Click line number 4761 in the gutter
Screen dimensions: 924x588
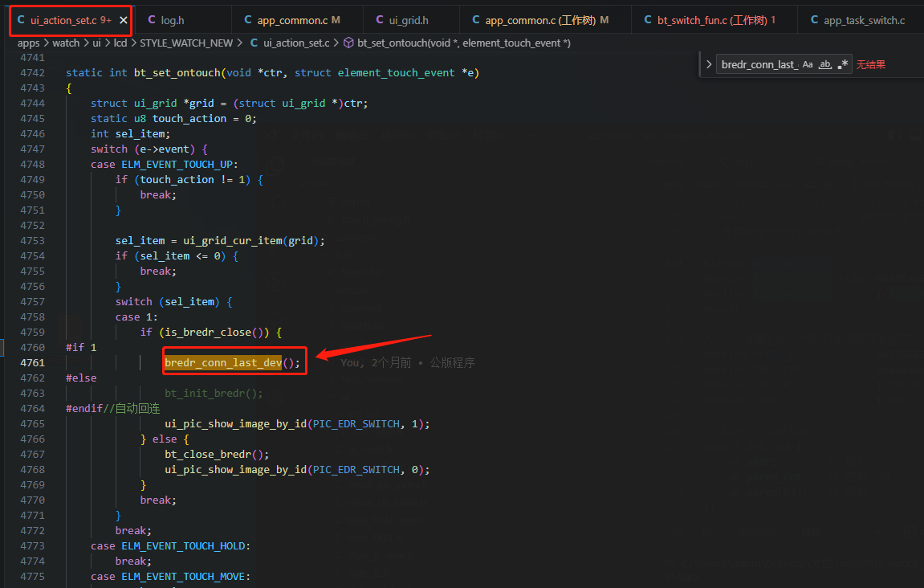[32, 363]
